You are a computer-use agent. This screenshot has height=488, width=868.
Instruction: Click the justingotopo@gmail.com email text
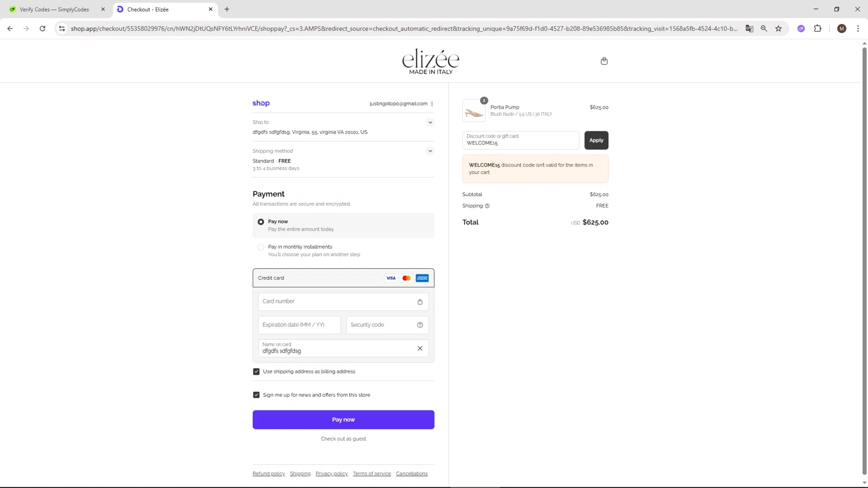[398, 104]
